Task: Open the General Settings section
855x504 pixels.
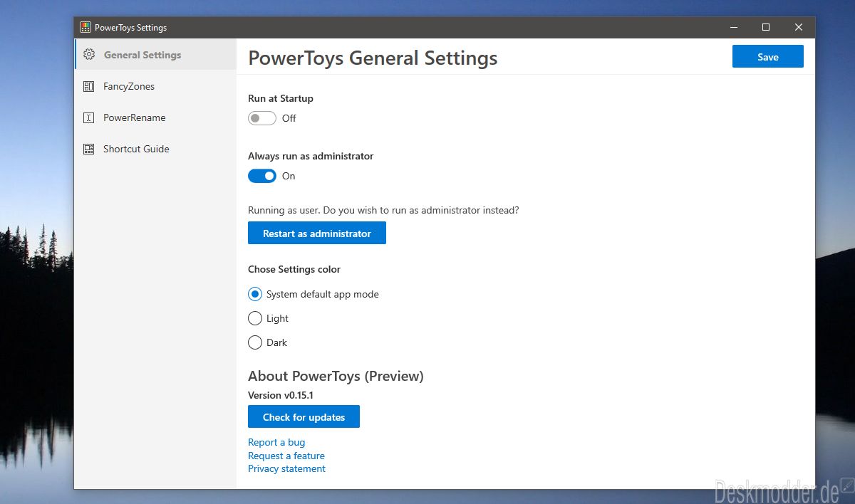Action: pyautogui.click(x=155, y=55)
